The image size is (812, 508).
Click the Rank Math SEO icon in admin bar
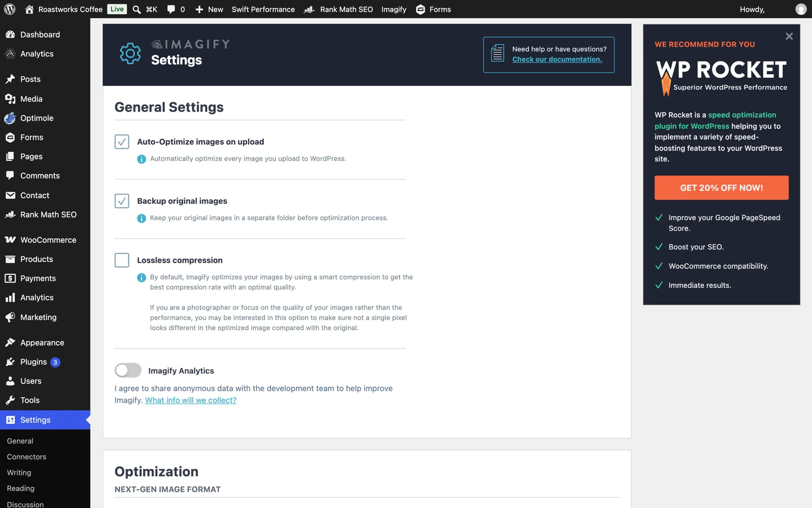(x=309, y=9)
